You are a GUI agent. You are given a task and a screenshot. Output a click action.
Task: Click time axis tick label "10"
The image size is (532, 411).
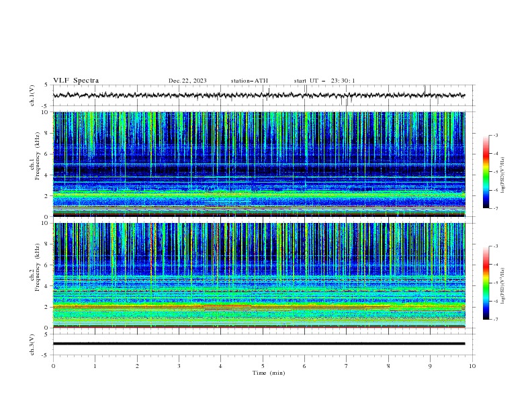point(472,366)
